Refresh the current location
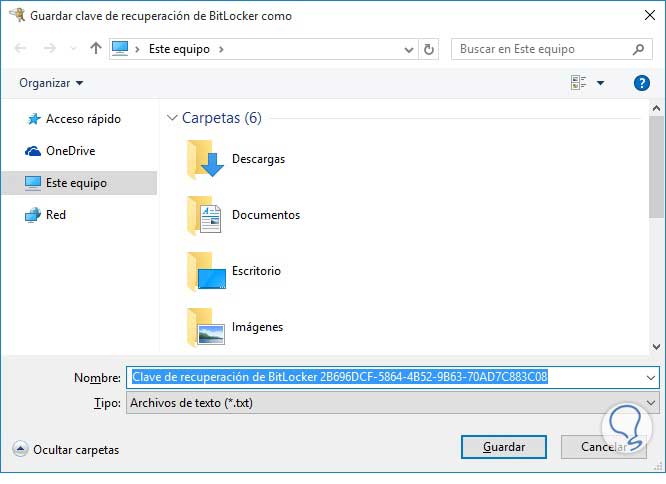The image size is (666, 484). 429,49
